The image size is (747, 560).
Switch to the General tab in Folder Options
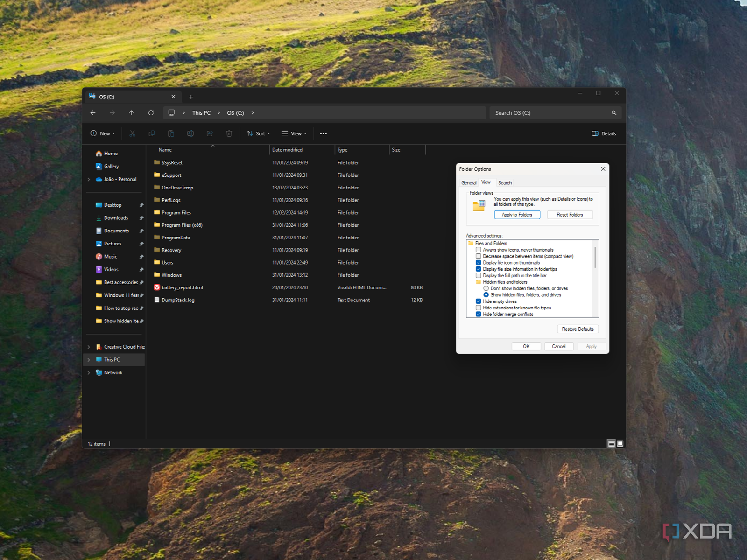469,183
